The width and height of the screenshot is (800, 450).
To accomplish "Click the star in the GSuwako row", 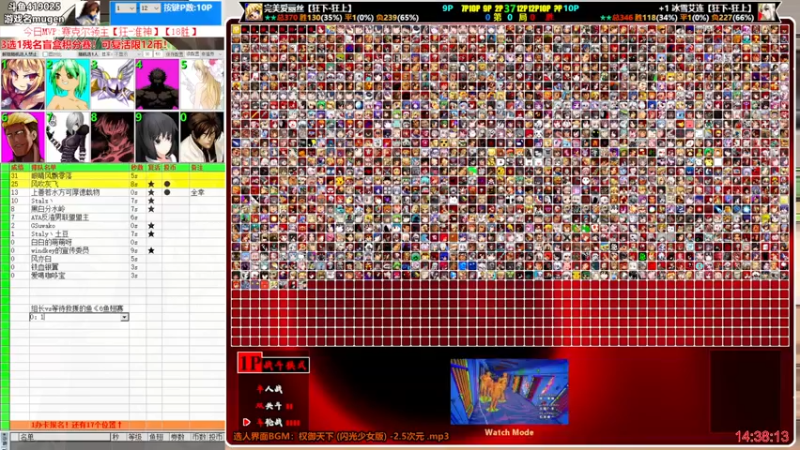I will click(151, 226).
